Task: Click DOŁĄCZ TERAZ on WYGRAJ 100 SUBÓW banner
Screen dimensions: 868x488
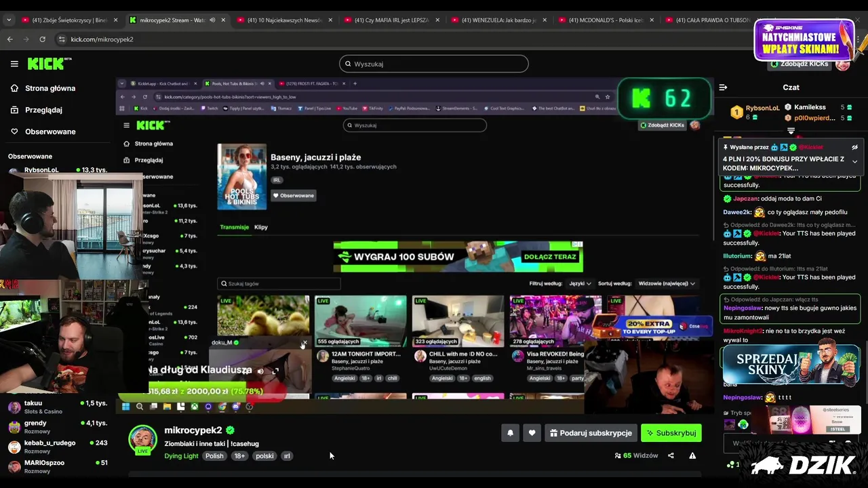Action: (549, 257)
